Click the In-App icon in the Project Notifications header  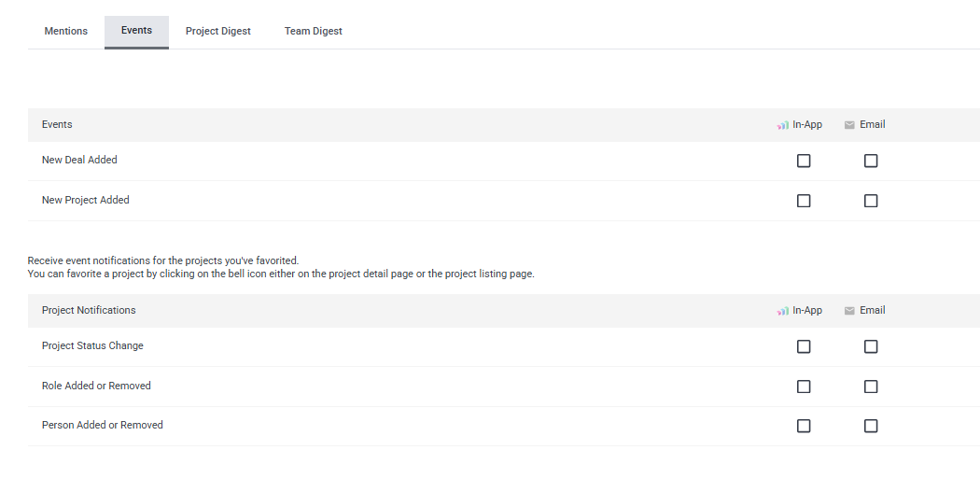(782, 311)
